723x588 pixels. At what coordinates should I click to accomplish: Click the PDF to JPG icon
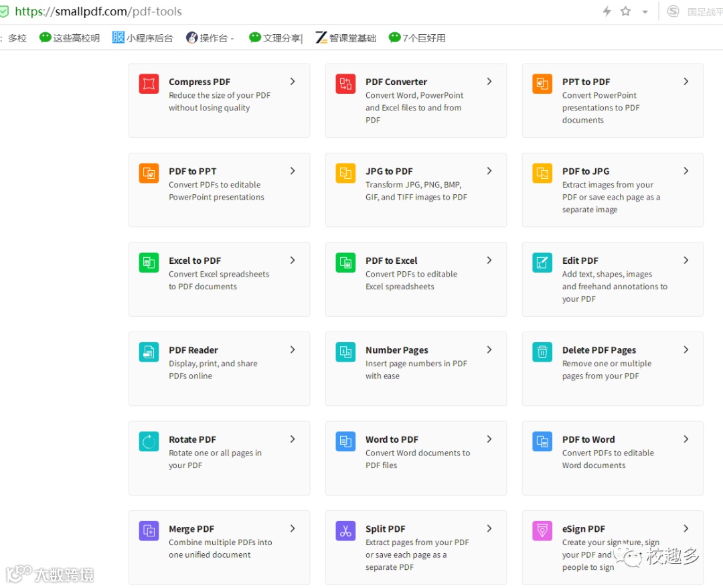pyautogui.click(x=542, y=173)
